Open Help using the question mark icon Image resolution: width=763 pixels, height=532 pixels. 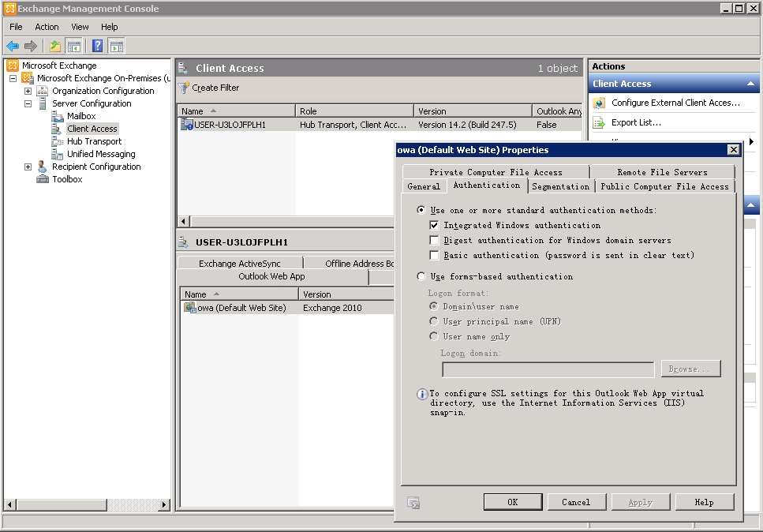click(96, 46)
